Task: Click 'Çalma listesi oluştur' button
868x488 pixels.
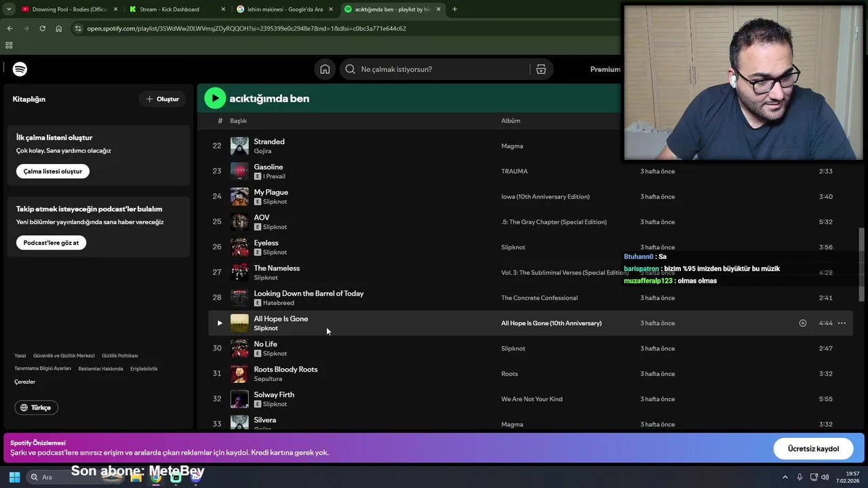Action: click(53, 171)
